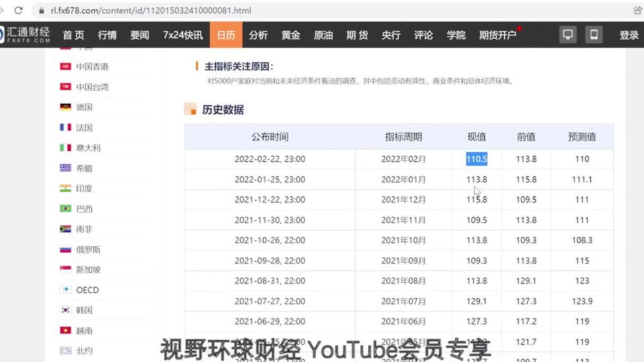The height and width of the screenshot is (362, 644).
Task: Click the Taiwan flag icon
Action: pyautogui.click(x=65, y=86)
